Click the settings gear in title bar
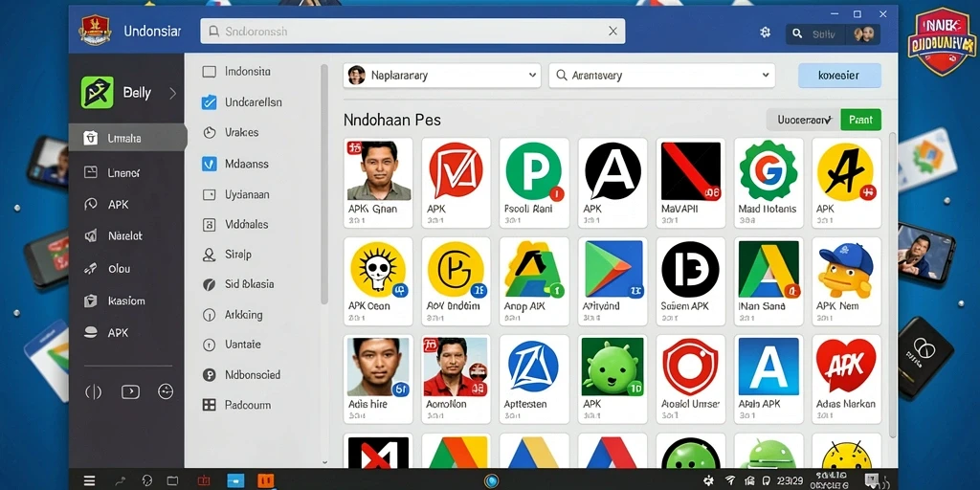The width and height of the screenshot is (980, 490). click(x=765, y=33)
